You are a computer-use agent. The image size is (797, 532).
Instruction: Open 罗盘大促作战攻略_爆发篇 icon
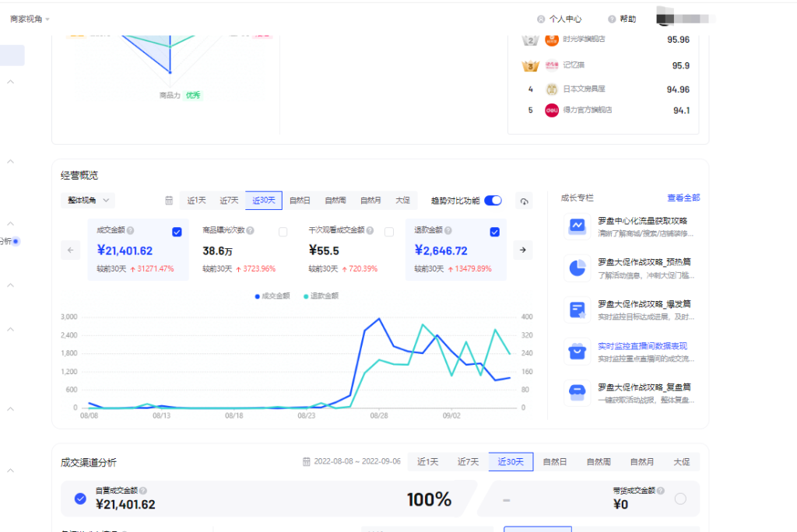pyautogui.click(x=577, y=310)
